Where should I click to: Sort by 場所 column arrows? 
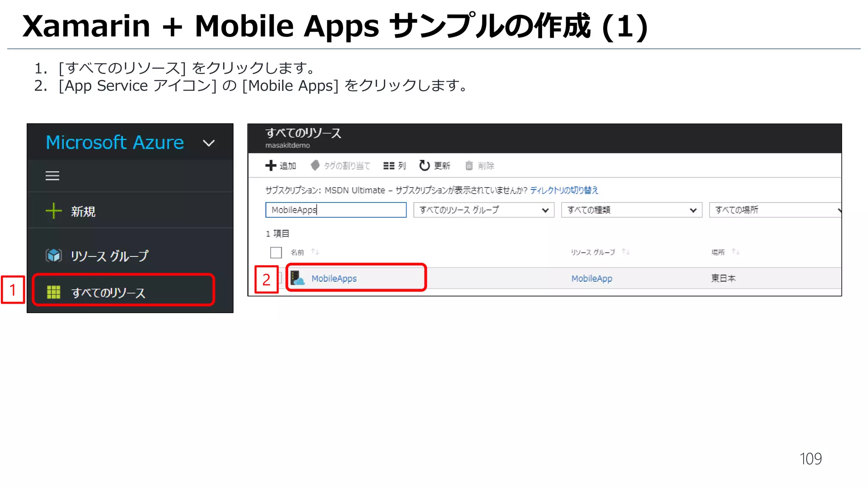point(736,252)
